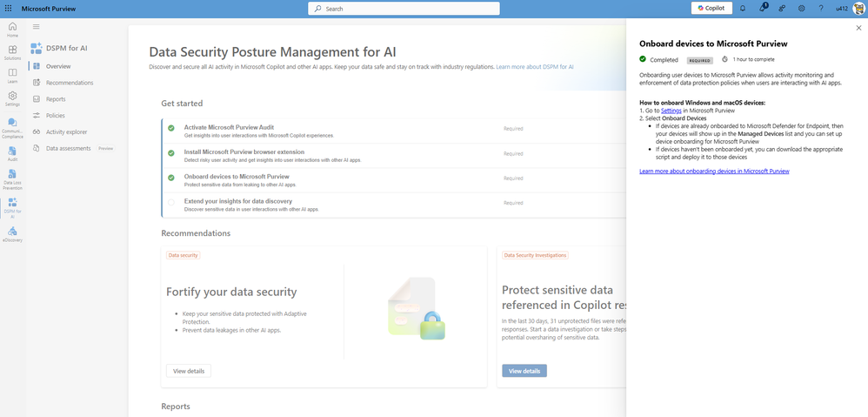
Task: Click empty circle beside Extend your insights
Action: (171, 202)
